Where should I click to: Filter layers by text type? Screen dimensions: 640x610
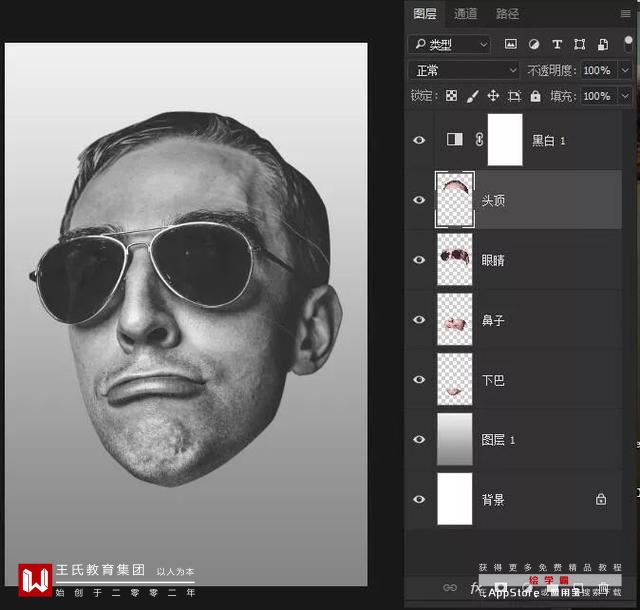pyautogui.click(x=556, y=44)
